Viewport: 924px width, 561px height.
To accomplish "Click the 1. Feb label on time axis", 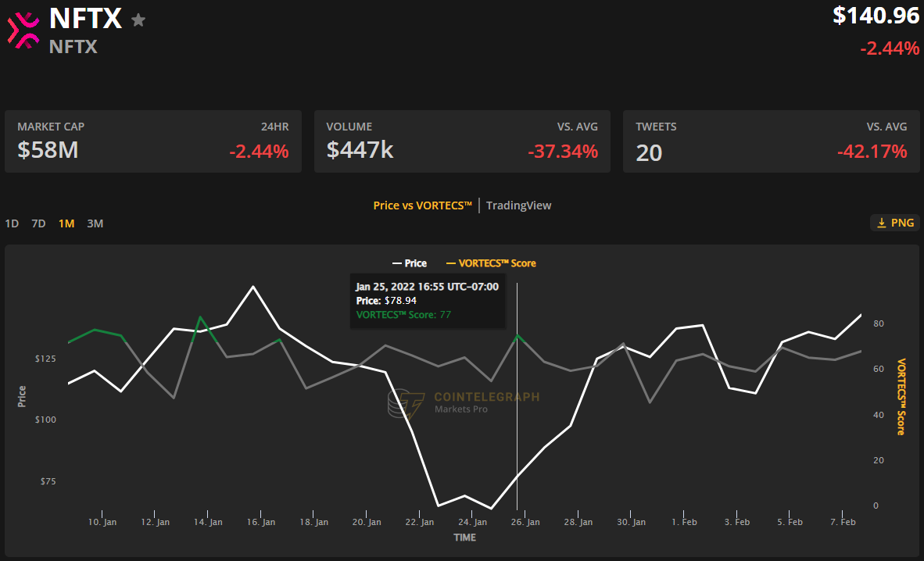I will (684, 521).
